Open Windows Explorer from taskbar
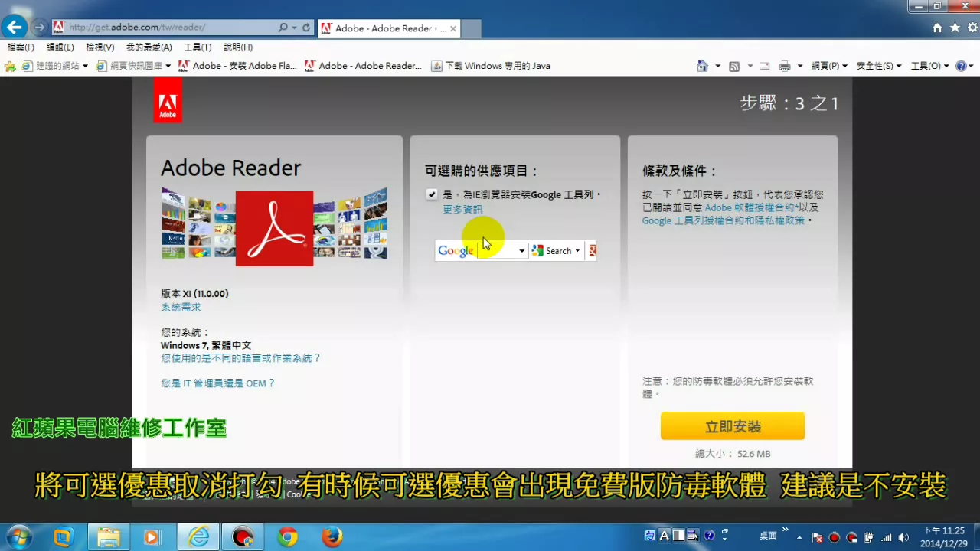The height and width of the screenshot is (551, 980). (x=108, y=537)
